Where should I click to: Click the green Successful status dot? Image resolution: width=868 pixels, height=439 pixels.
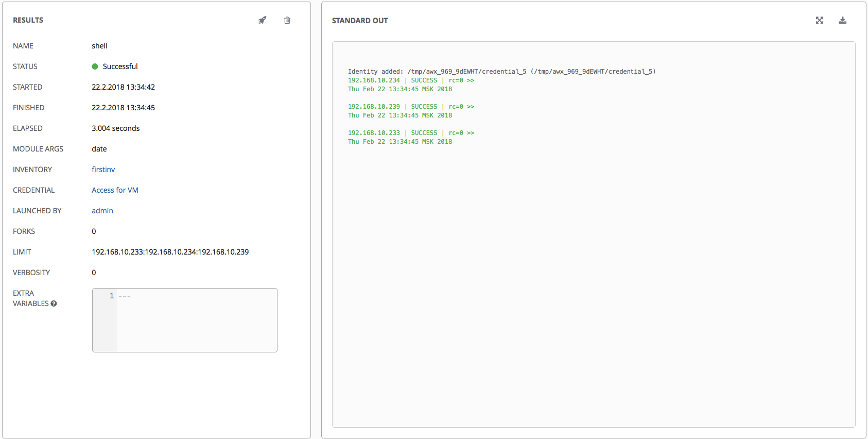95,66
